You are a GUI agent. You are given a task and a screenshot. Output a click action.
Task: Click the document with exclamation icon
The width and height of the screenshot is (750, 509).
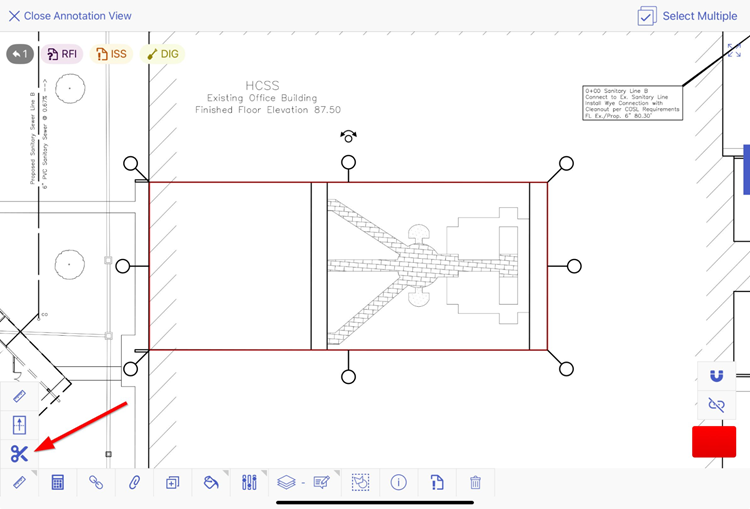coord(437,482)
